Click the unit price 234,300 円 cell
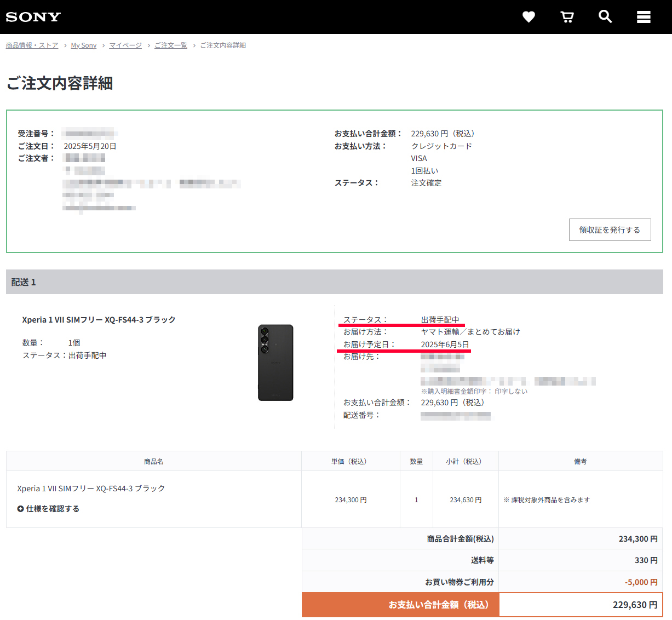 point(351,500)
